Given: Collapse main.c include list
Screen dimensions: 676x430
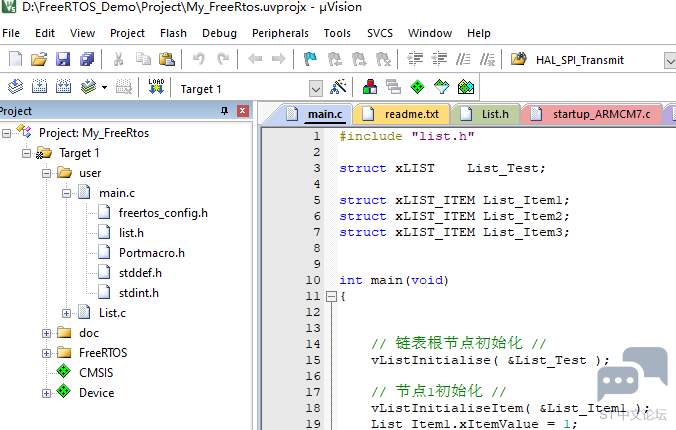Looking at the screenshot, I should pyautogui.click(x=66, y=193).
